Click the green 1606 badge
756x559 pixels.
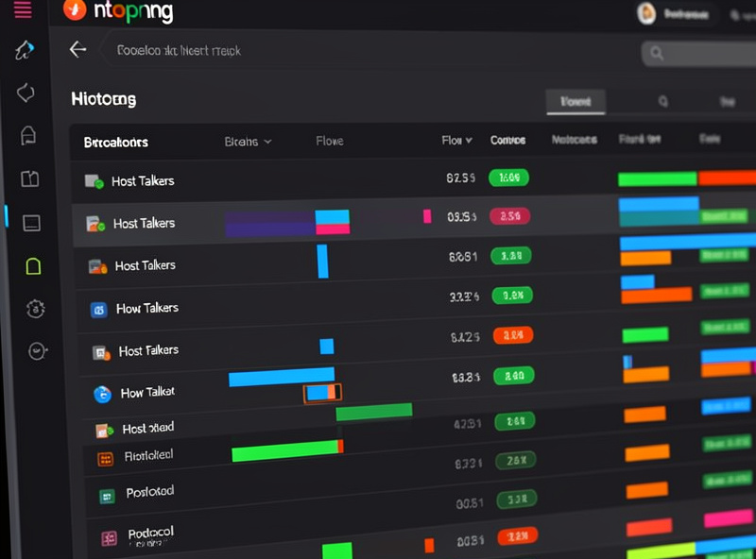[508, 178]
